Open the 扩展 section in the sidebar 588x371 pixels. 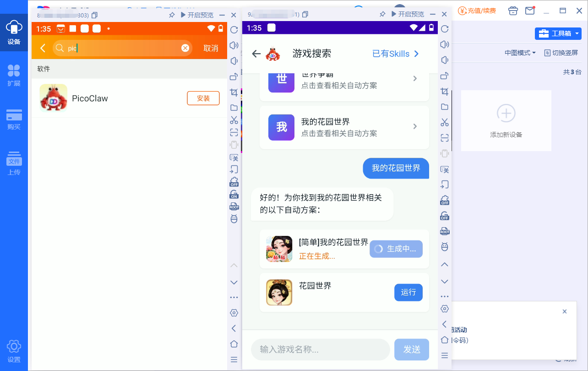click(x=14, y=75)
